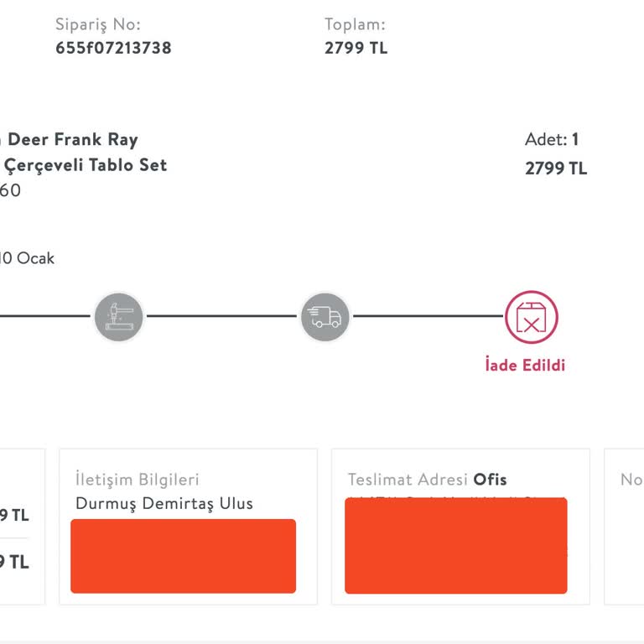Click the "Adet: 1" quantity text
Viewport: 644px width, 644px height.
pyautogui.click(x=552, y=140)
